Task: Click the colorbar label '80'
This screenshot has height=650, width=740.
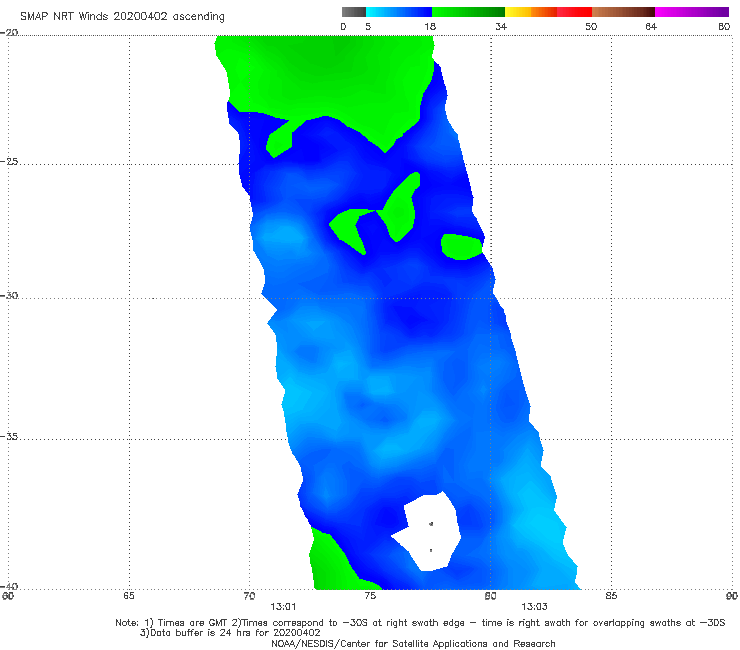Action: coord(724,27)
